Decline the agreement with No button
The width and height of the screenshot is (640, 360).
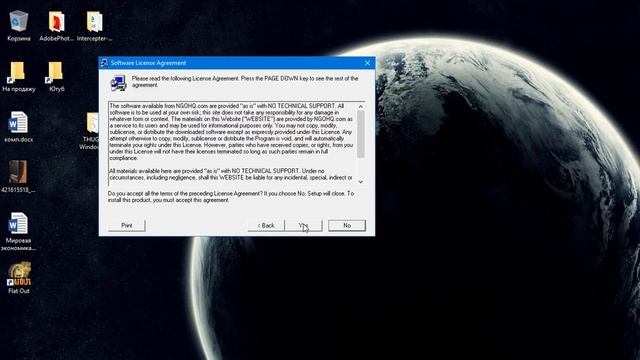(x=347, y=225)
